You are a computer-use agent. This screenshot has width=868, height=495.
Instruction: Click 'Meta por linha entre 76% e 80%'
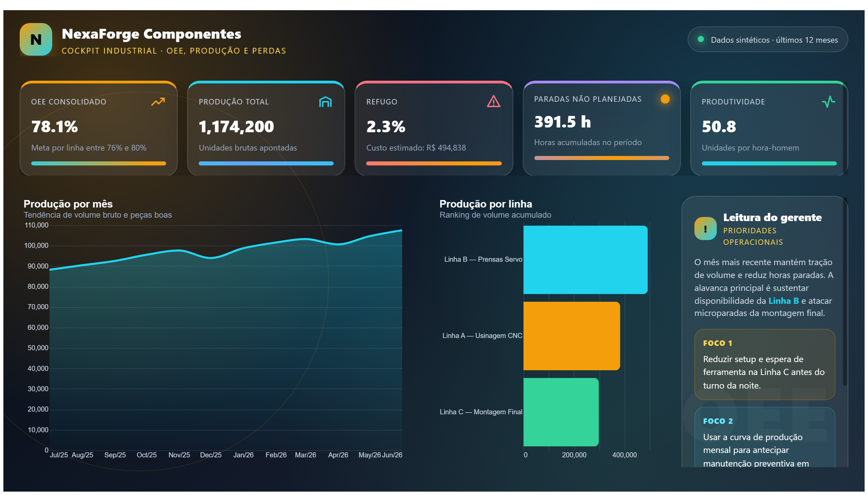[89, 147]
